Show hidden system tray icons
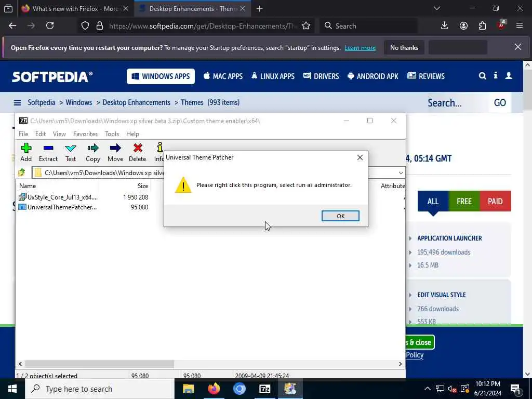Screen dimensions: 532x399 tap(428, 389)
